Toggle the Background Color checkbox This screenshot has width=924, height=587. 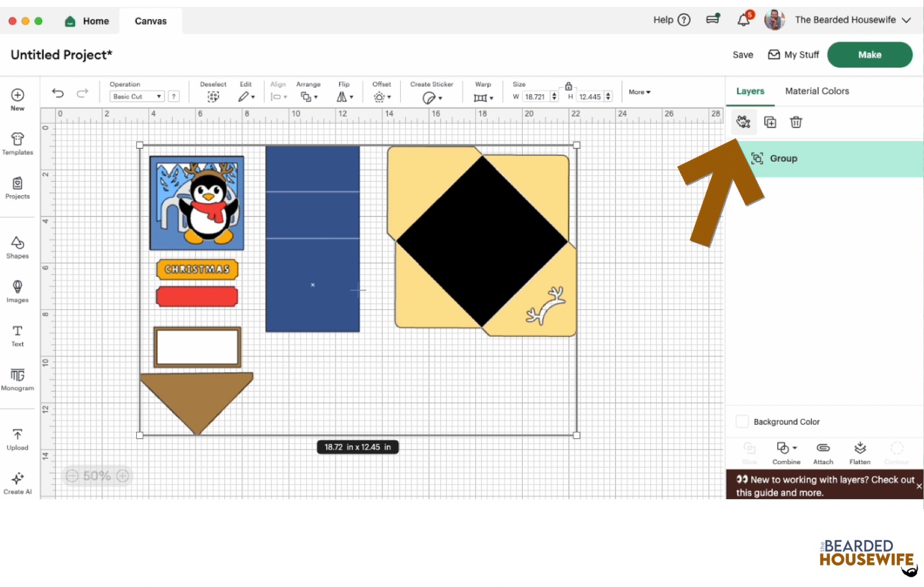tap(742, 421)
